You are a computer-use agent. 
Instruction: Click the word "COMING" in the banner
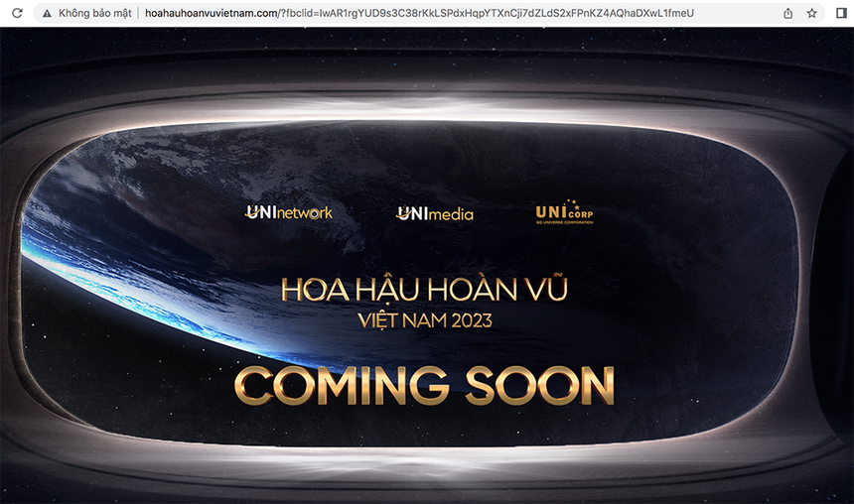coord(342,384)
